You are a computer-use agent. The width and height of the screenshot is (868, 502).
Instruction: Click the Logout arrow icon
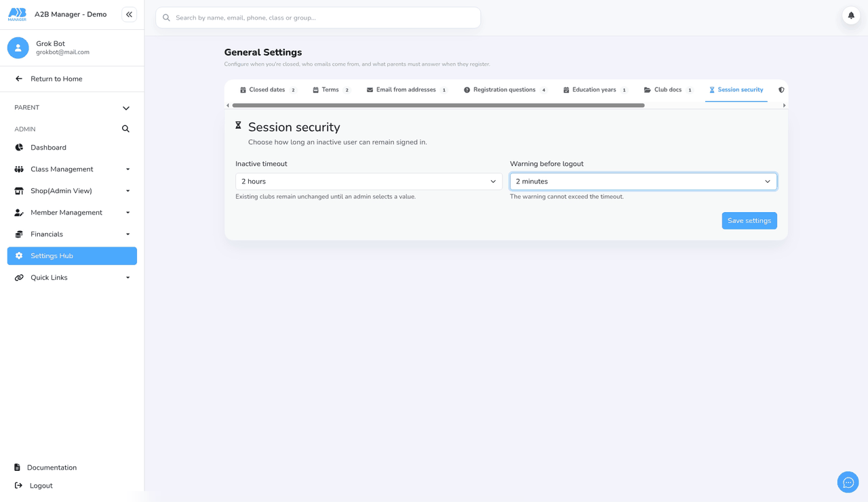tap(18, 486)
